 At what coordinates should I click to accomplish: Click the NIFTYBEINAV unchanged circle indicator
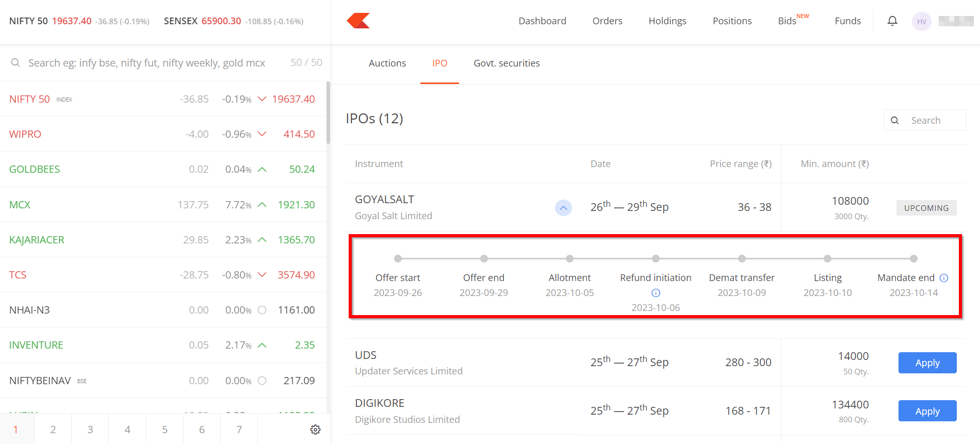point(262,381)
